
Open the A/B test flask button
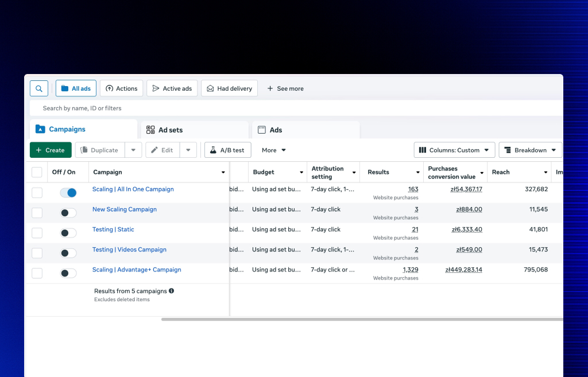click(227, 150)
